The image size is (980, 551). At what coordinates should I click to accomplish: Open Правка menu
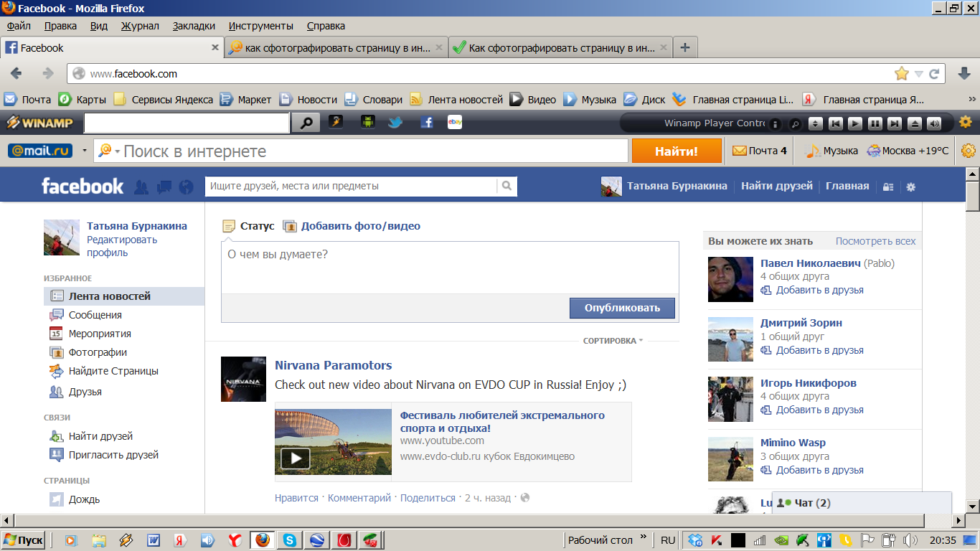pyautogui.click(x=60, y=26)
